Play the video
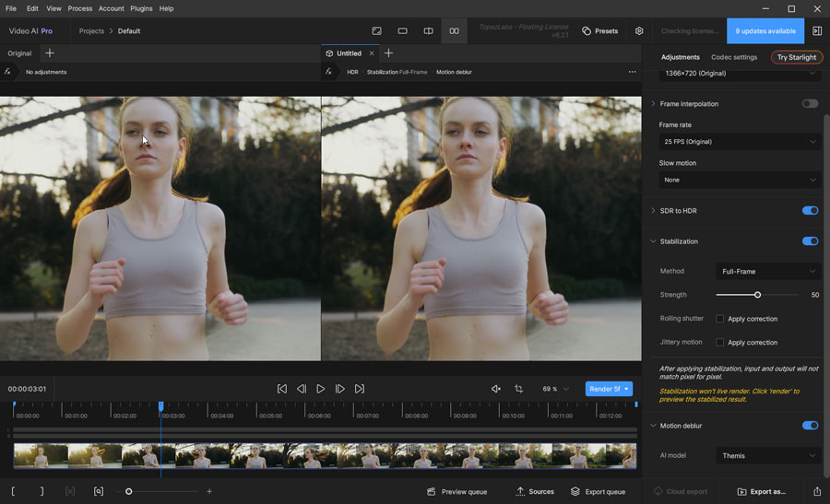The width and height of the screenshot is (830, 504). [320, 389]
